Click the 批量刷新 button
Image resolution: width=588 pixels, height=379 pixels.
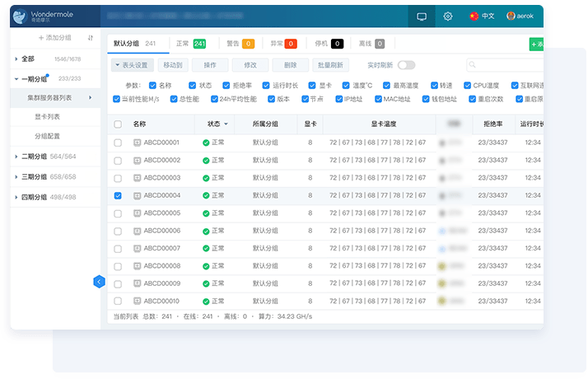click(x=331, y=65)
